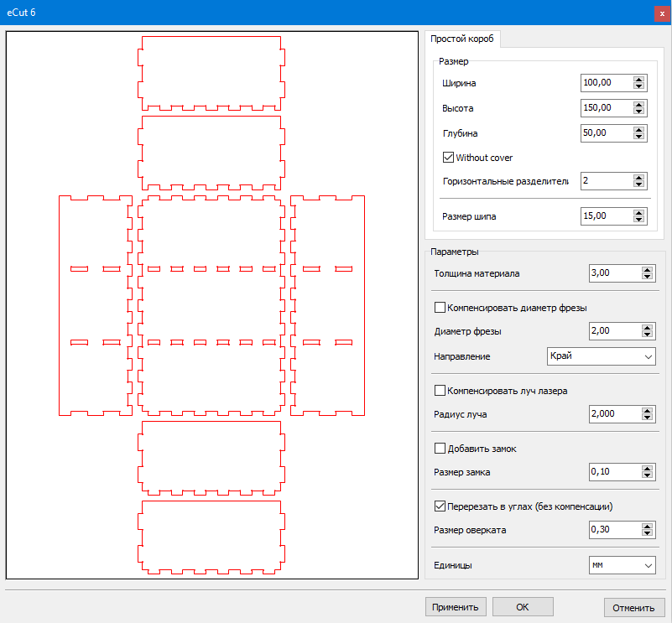Decrease Размер оверката with the down arrow
672x623 pixels.
[647, 533]
